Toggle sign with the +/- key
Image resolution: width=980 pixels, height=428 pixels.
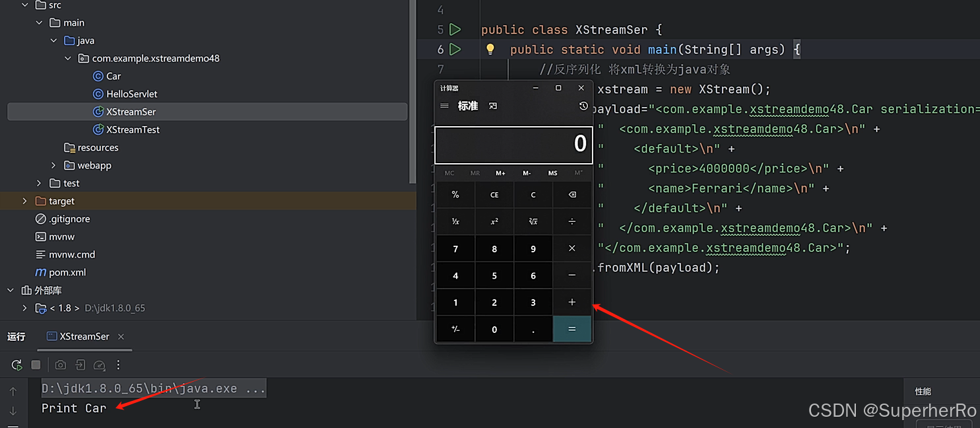(x=455, y=330)
